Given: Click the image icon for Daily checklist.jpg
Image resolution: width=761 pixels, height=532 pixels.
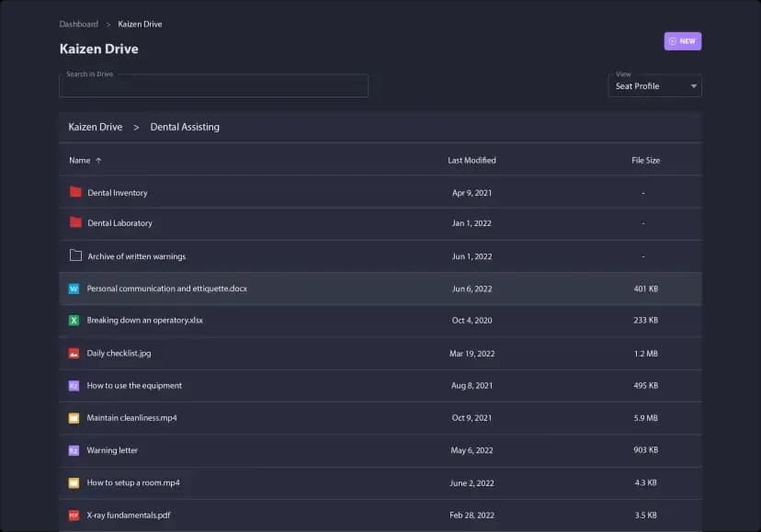Looking at the screenshot, I should pos(74,353).
